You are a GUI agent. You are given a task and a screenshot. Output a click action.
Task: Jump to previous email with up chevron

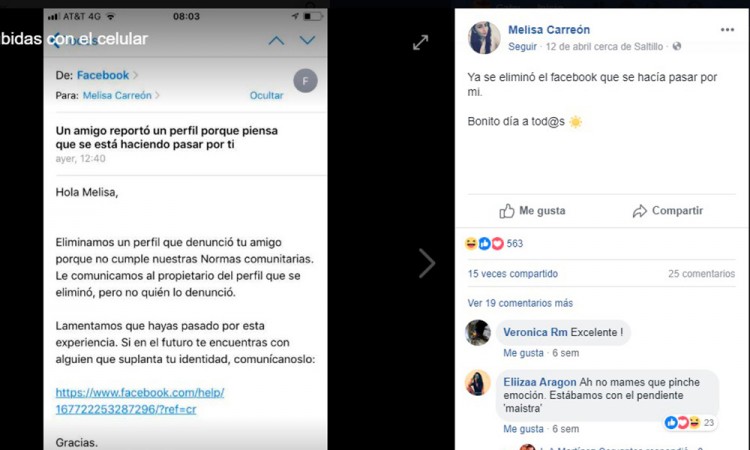coord(276,40)
